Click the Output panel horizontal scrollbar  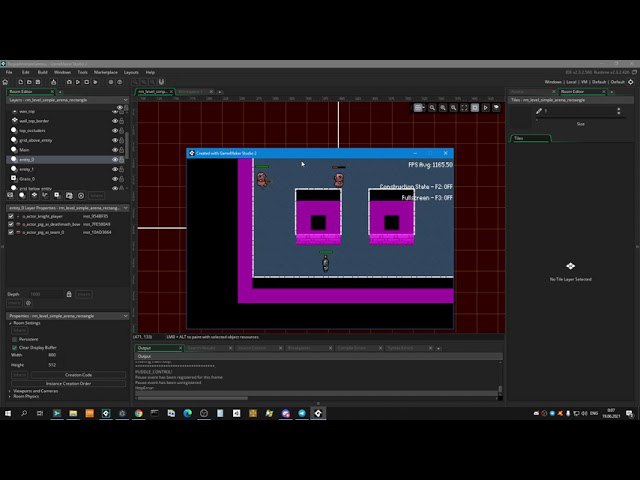(x=192, y=398)
